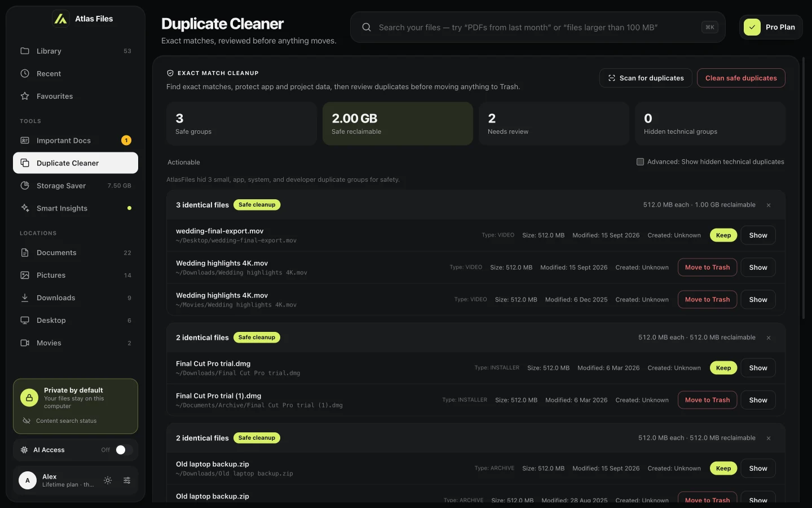The width and height of the screenshot is (812, 508).
Task: Click the ⌘K shortcut badge
Action: tap(710, 27)
